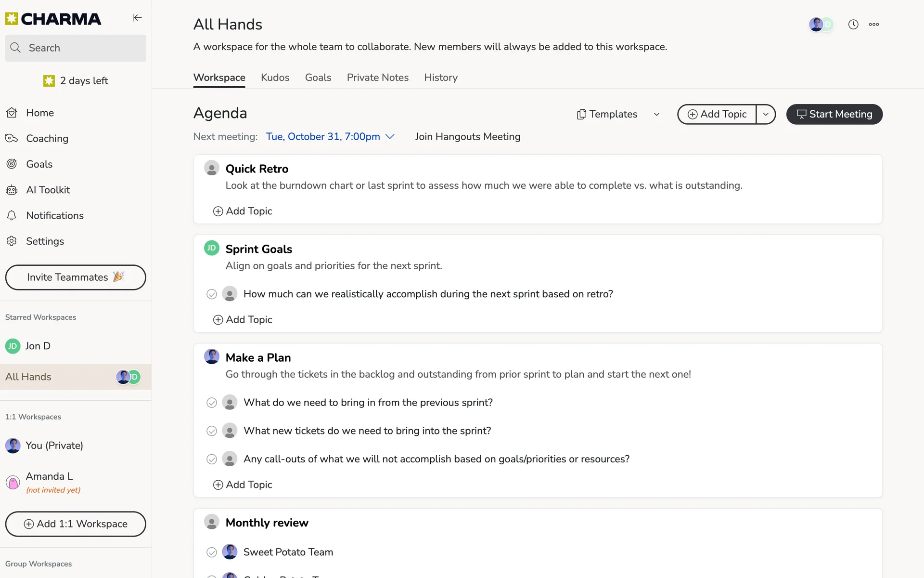
Task: Open AI Toolkit robot icon
Action: (x=12, y=190)
